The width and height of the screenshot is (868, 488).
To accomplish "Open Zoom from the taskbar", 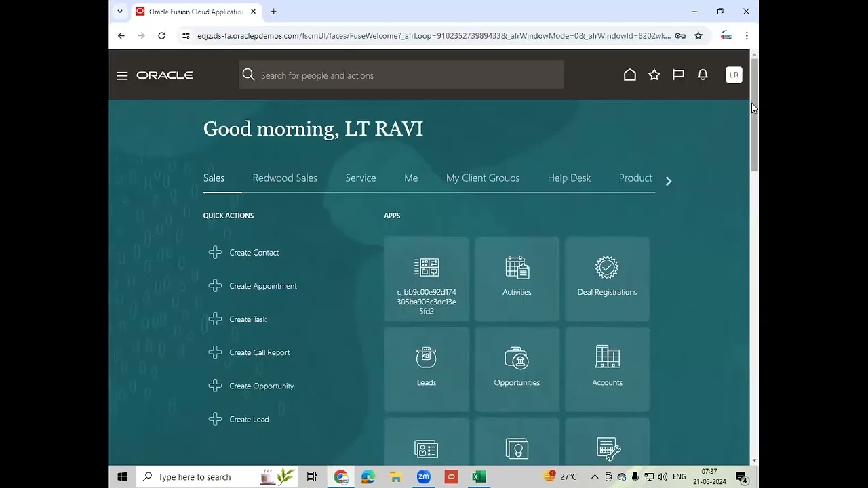I will point(424,477).
